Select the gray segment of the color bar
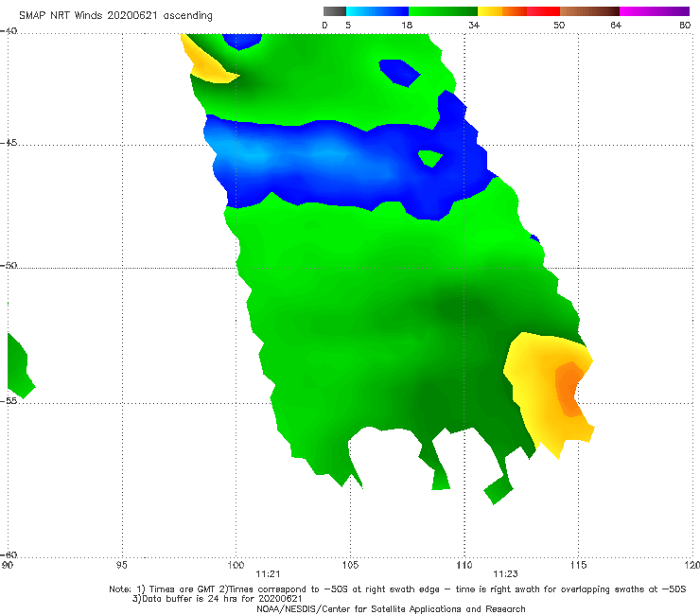This screenshot has width=700, height=615. (335, 11)
